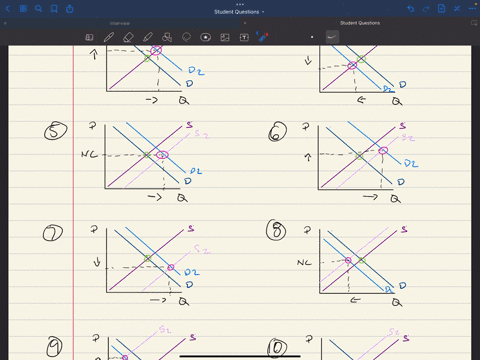The height and width of the screenshot is (360, 480).
Task: Go back using the back chevron
Action: coord(8,9)
